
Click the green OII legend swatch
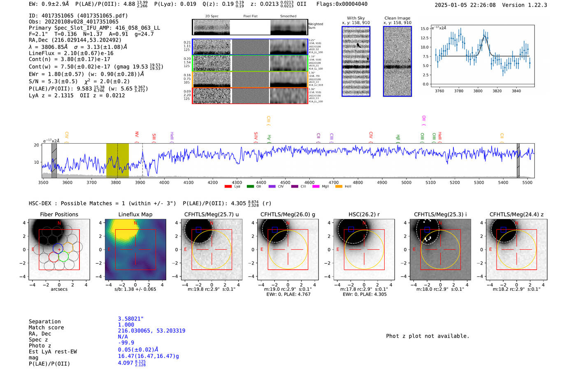pos(250,187)
